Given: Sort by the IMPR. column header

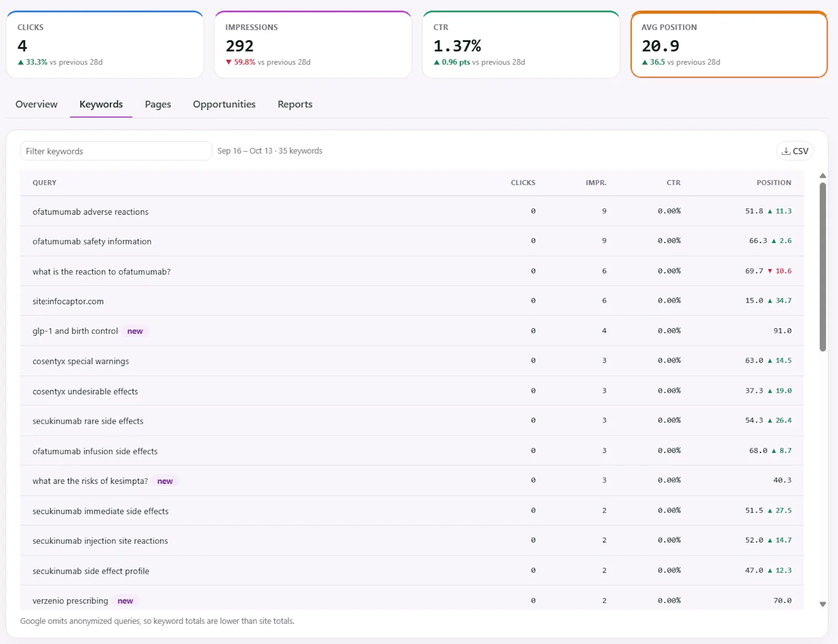Looking at the screenshot, I should click(x=596, y=183).
